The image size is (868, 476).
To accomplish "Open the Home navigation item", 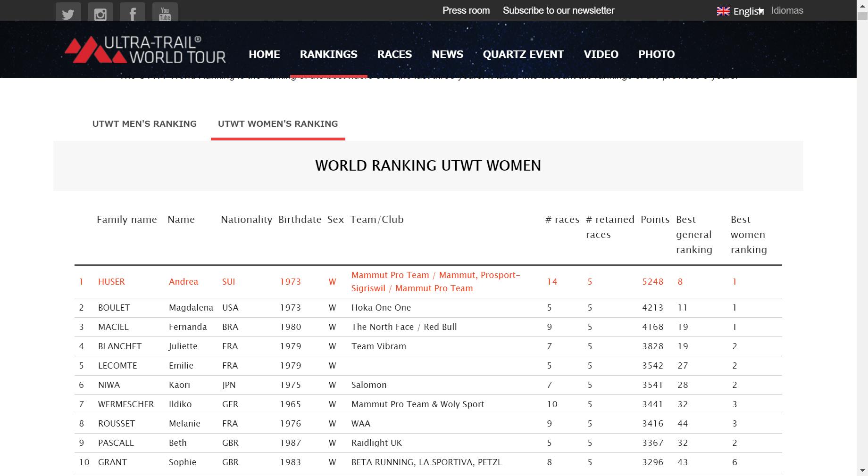I will coord(264,54).
